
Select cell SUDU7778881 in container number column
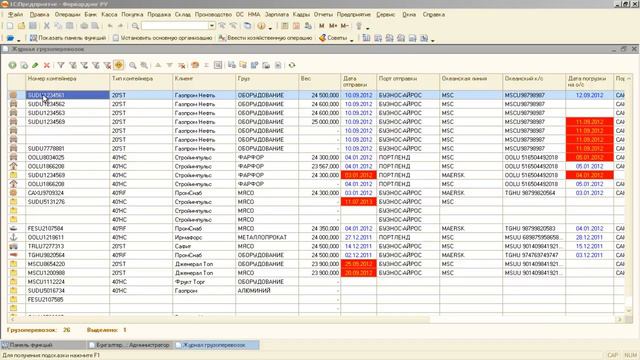tap(68, 149)
